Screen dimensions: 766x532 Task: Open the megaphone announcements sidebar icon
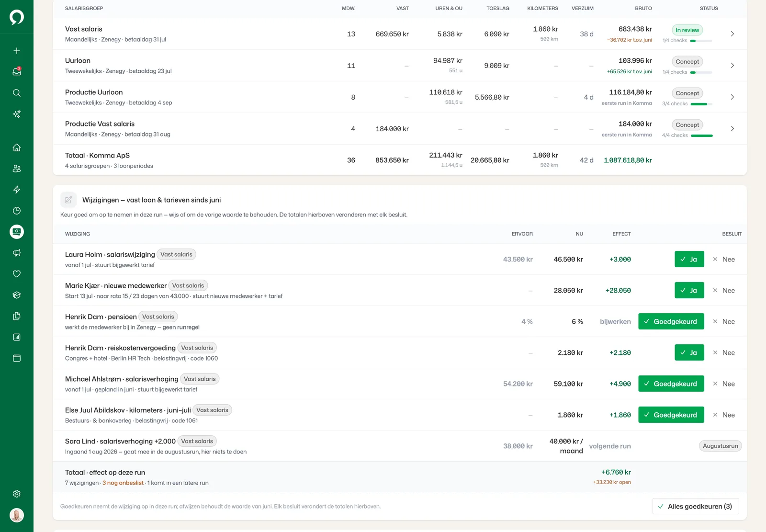point(17,253)
